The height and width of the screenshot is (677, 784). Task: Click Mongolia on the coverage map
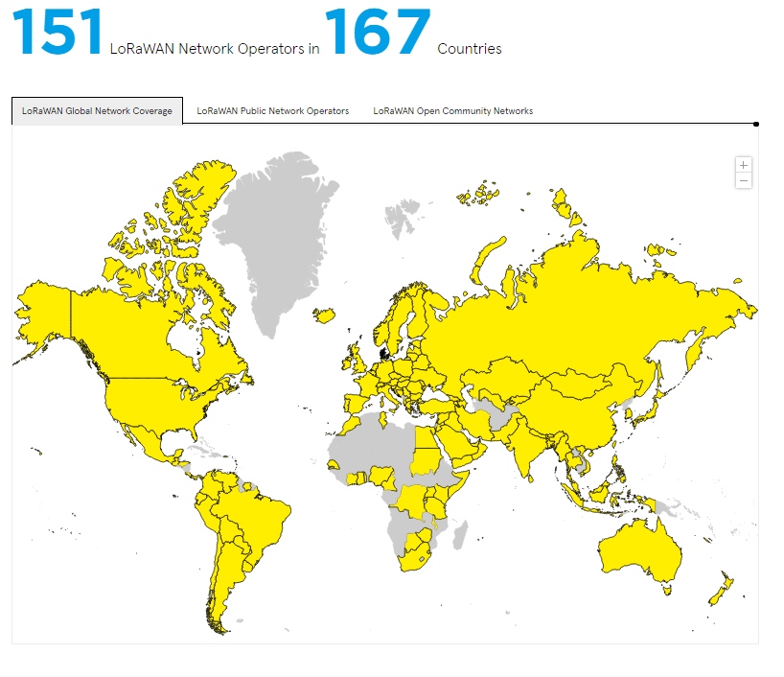pos(580,385)
